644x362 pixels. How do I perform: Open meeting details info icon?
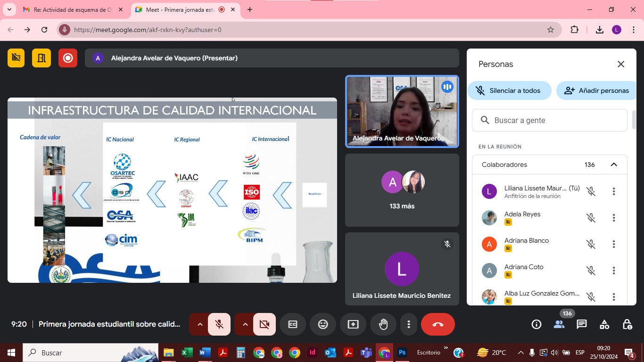537,324
